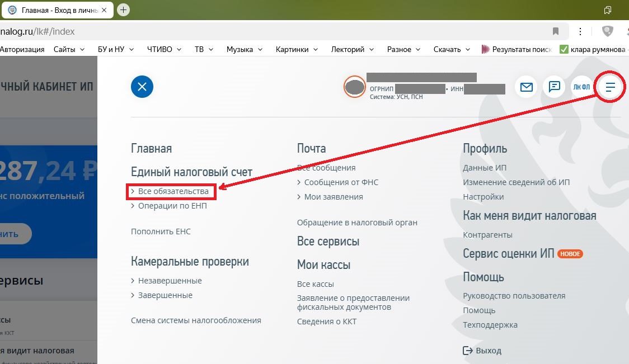Open Сообщения от ФНС link
The height and width of the screenshot is (364, 629).
pos(341,182)
